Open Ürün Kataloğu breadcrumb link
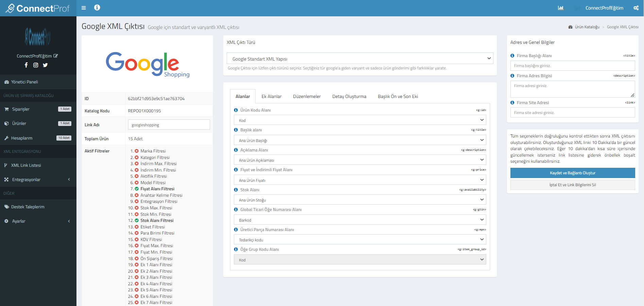This screenshot has width=644, height=306. 587,27
